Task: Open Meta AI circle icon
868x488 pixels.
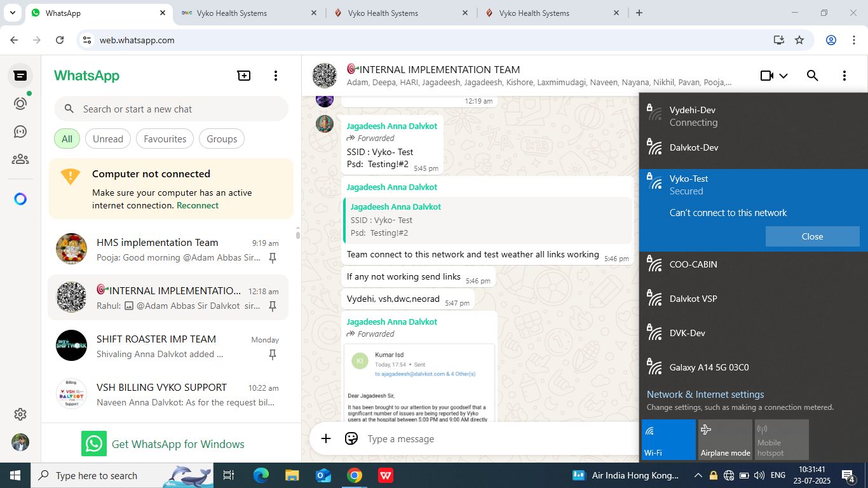Action: point(20,199)
